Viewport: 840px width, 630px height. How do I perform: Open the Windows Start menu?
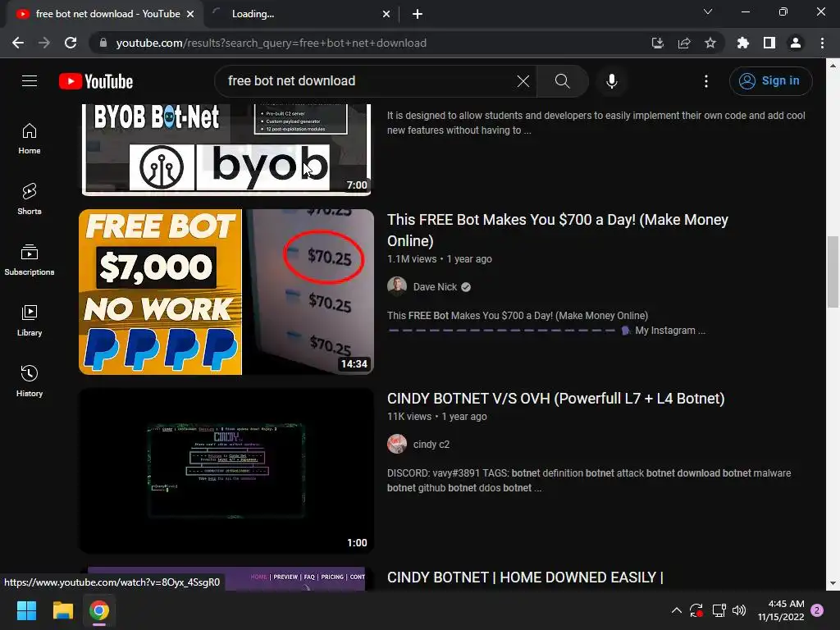[x=26, y=610]
